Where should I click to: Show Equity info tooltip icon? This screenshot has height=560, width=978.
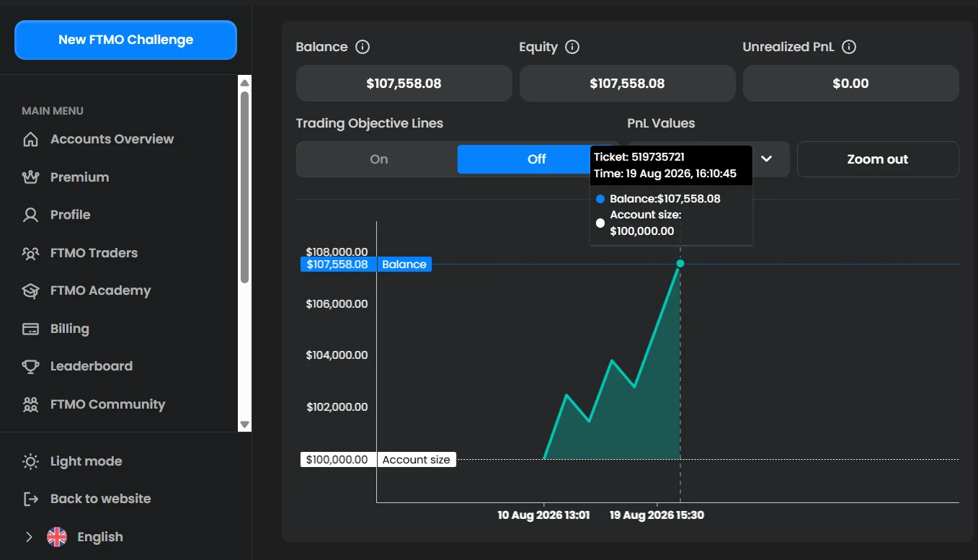572,47
